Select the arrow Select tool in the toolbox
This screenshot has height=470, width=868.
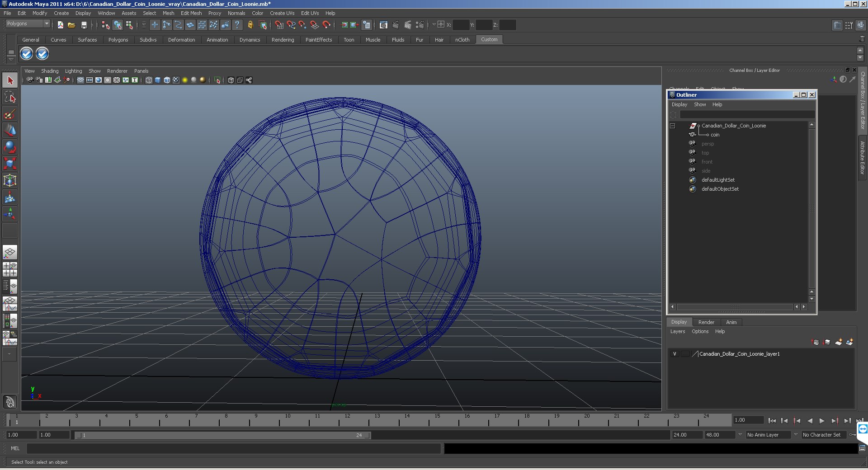pyautogui.click(x=10, y=81)
